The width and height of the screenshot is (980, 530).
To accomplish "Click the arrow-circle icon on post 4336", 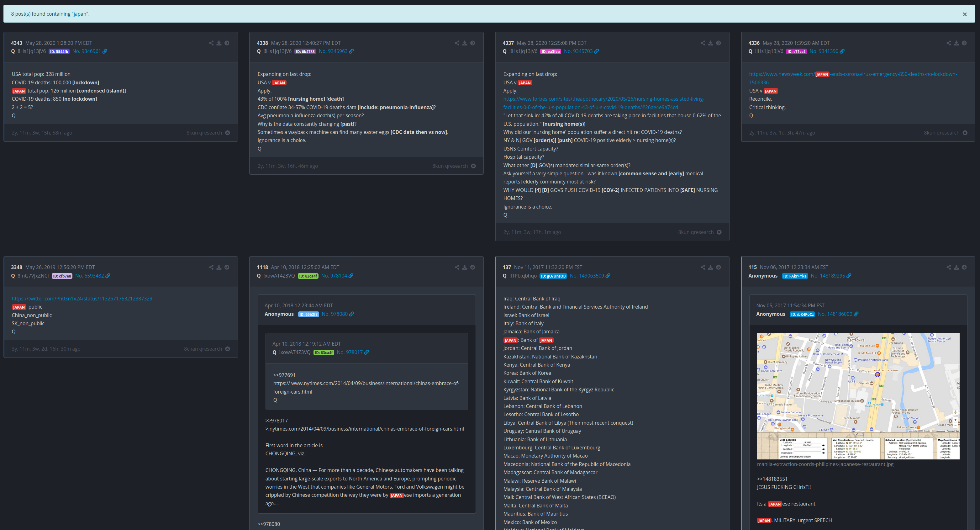I will tap(964, 43).
